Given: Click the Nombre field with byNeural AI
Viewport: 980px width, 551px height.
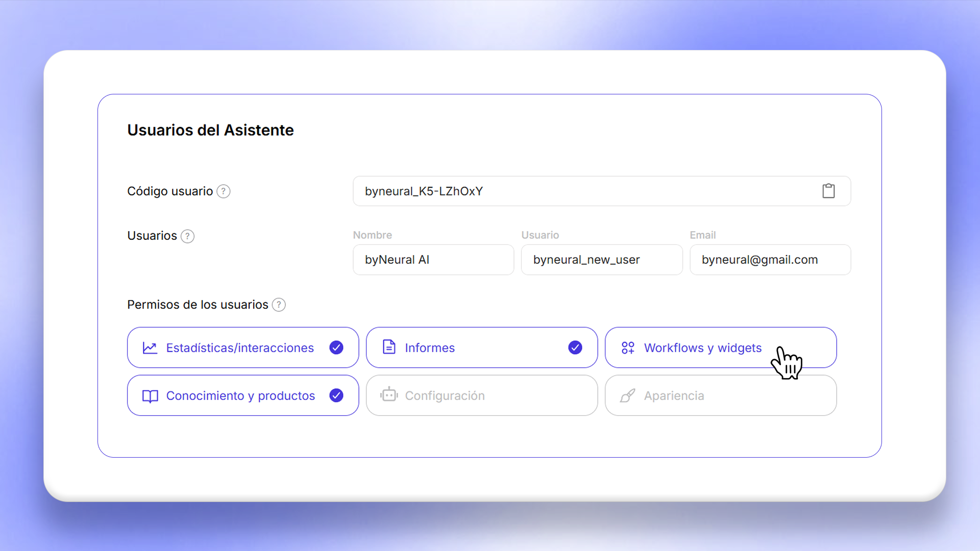Looking at the screenshot, I should 433,260.
